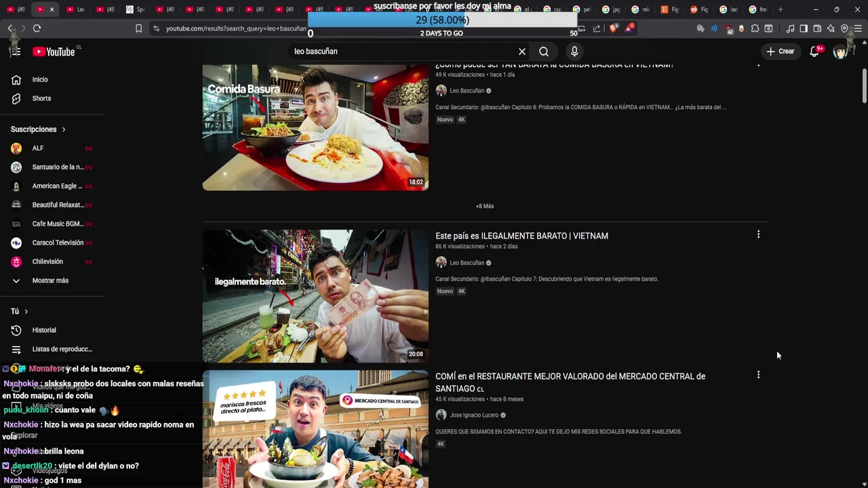Click the Crear button
This screenshot has height=488, width=868.
(780, 52)
